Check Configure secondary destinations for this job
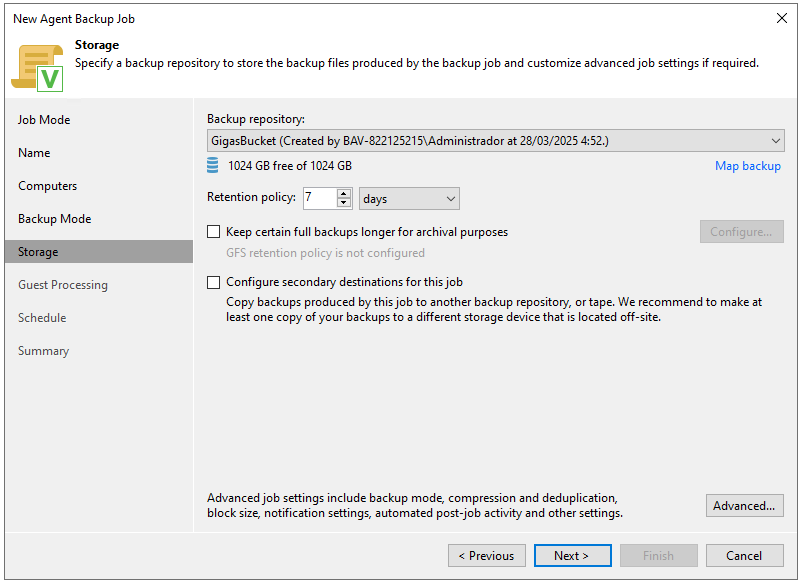802x586 pixels. 213,282
